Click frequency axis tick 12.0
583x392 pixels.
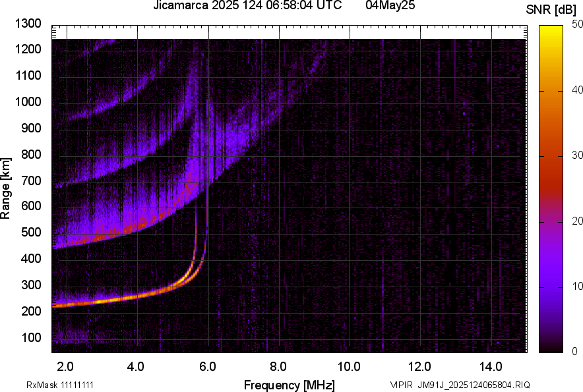click(420, 367)
